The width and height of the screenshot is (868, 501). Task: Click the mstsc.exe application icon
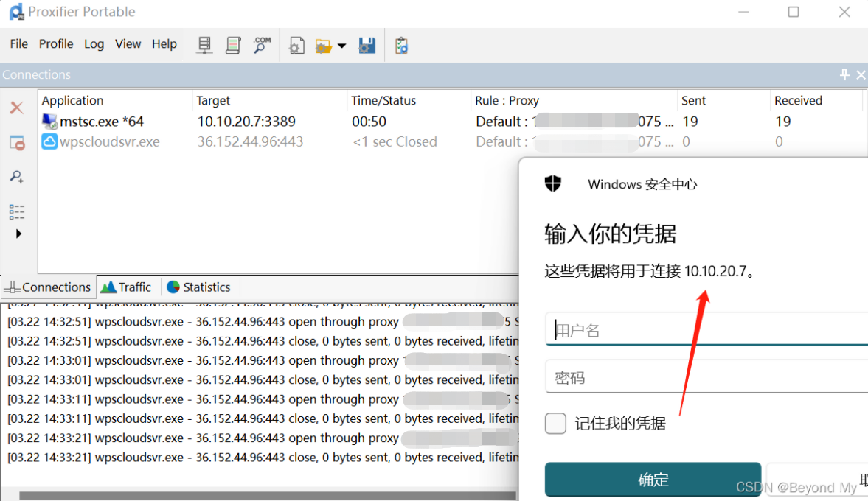49,121
